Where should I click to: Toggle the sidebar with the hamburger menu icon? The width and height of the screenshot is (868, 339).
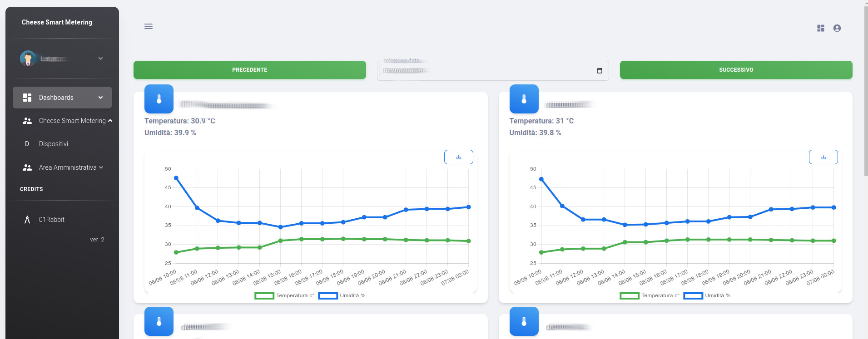[149, 26]
